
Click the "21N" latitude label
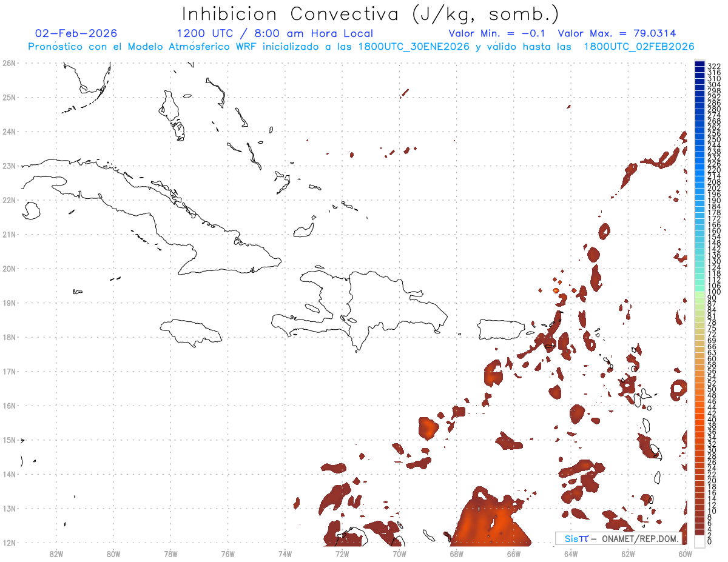click(8, 234)
